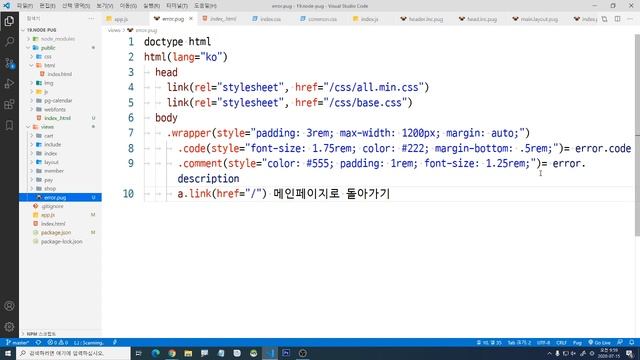Click errors and warnings count in status bar
640x360 pixels.
coord(58,342)
